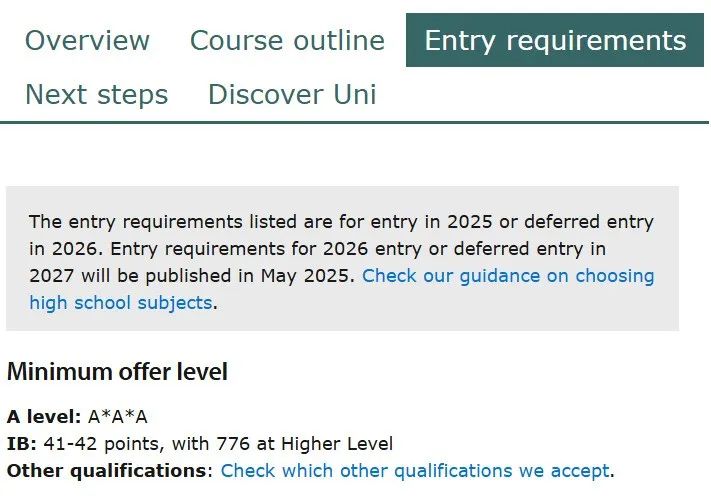Open the Course outline tab
This screenshot has width=711, height=496.
287,40
